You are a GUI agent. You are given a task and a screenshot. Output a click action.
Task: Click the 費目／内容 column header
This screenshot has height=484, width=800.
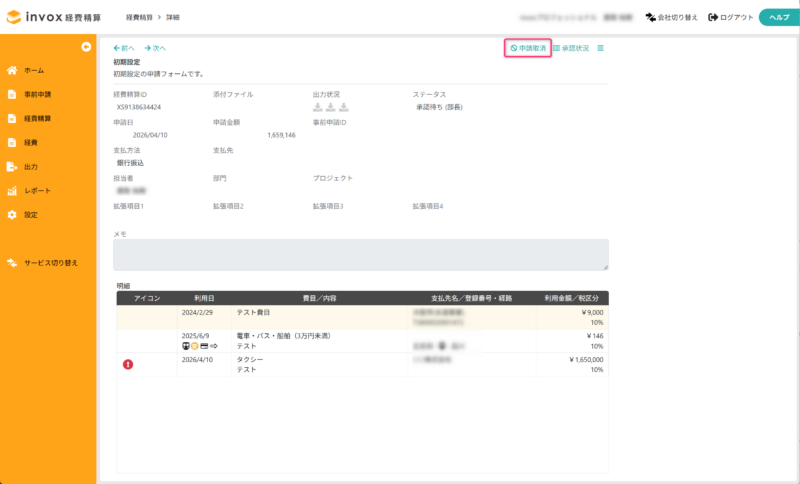click(x=319, y=298)
